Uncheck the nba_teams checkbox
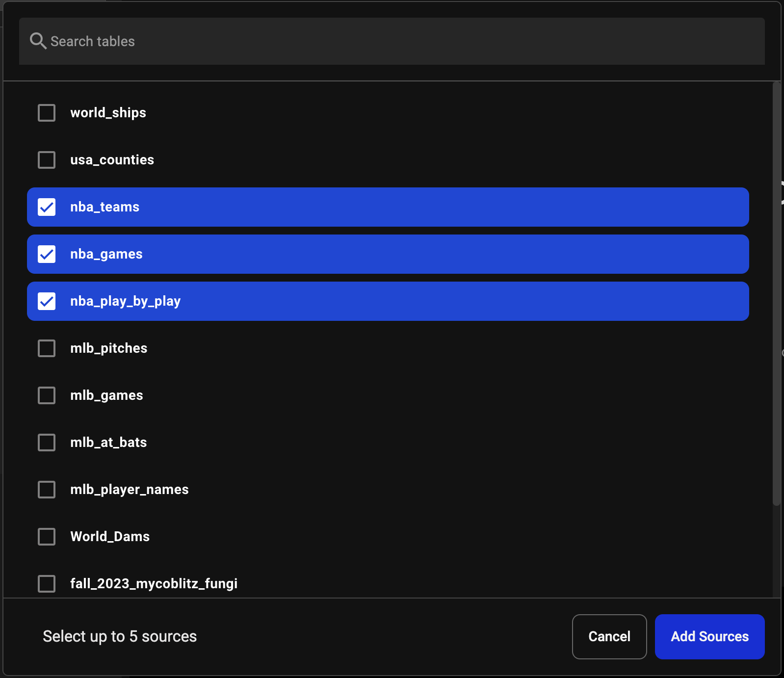This screenshot has height=678, width=784. pyautogui.click(x=47, y=207)
